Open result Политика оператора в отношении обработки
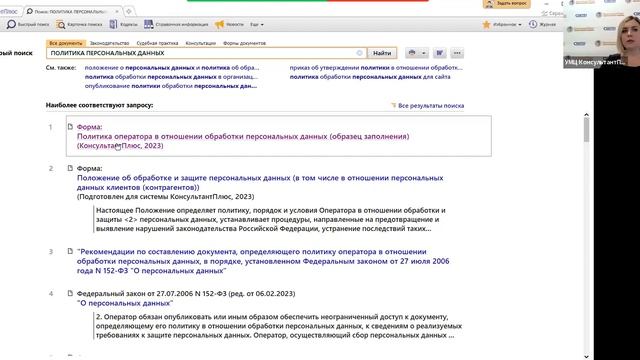The height and width of the screenshot is (360, 640). click(x=243, y=136)
